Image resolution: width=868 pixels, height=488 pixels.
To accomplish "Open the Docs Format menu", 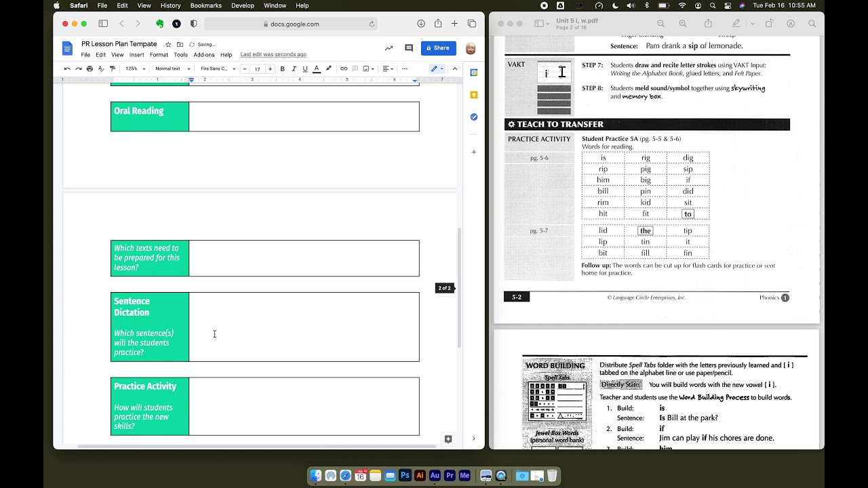I will click(159, 55).
